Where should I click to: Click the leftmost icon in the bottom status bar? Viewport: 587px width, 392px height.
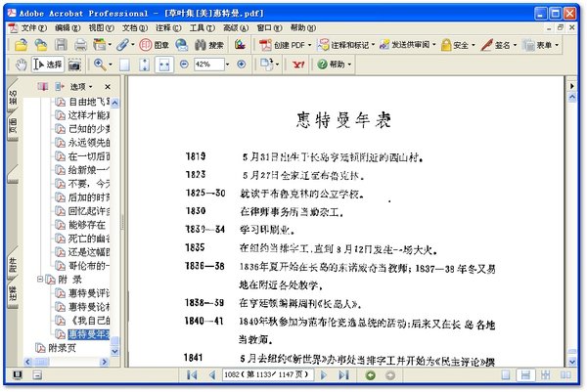(18, 374)
